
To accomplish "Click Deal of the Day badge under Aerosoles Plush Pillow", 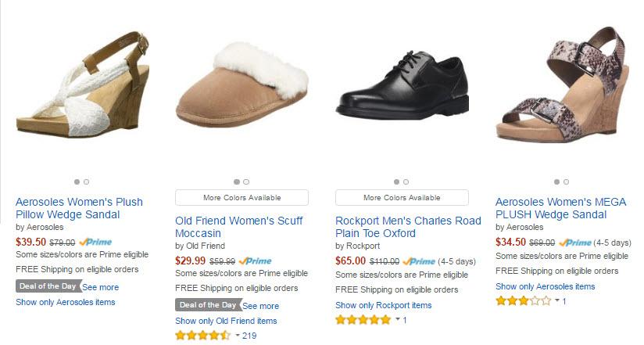I will click(48, 286).
